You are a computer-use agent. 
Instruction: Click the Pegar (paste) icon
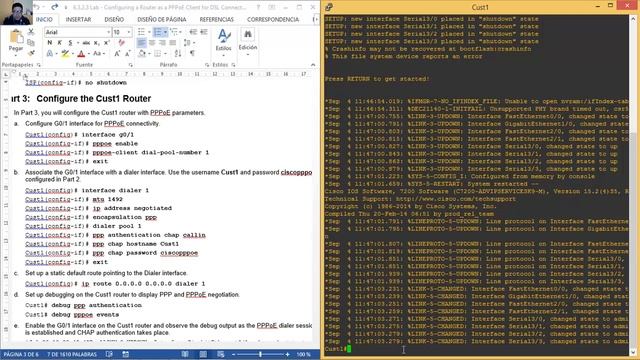[16, 37]
